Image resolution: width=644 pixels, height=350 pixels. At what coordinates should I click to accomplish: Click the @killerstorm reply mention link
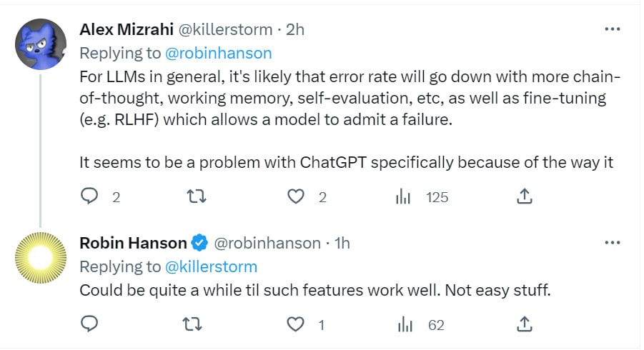coord(211,266)
